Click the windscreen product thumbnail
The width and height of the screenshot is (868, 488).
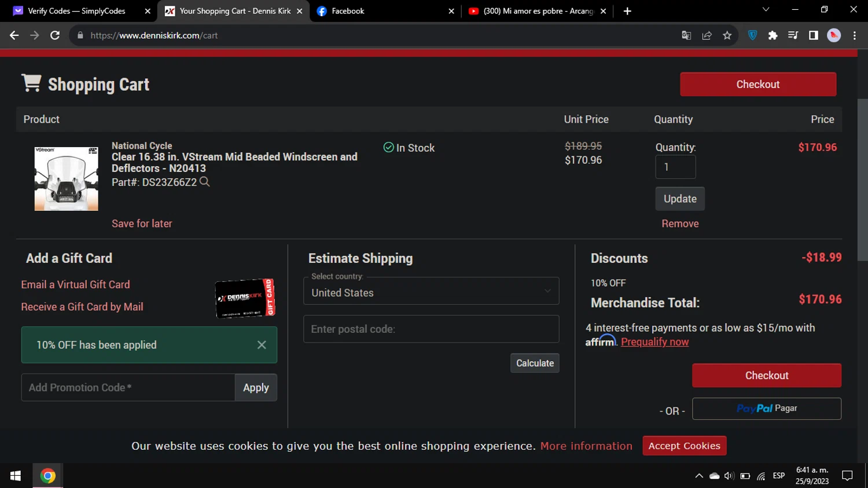(x=67, y=179)
